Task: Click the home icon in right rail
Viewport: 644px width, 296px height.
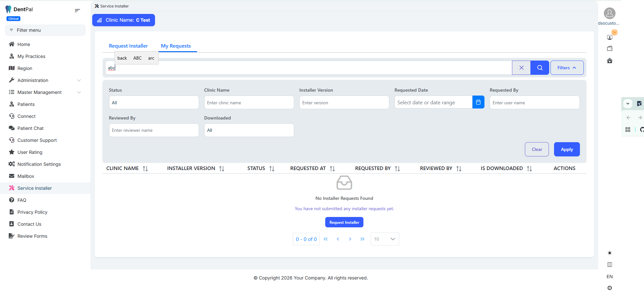Action: tap(609, 61)
